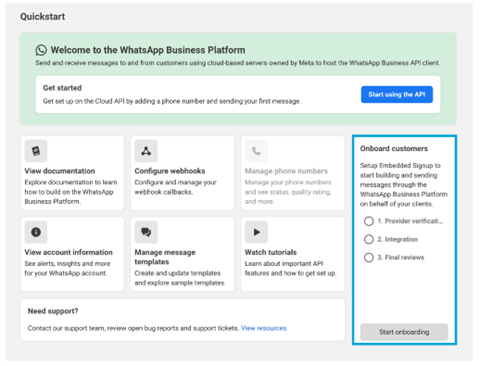The image size is (480, 366).
Task: Select the Integration step circle
Action: (369, 239)
